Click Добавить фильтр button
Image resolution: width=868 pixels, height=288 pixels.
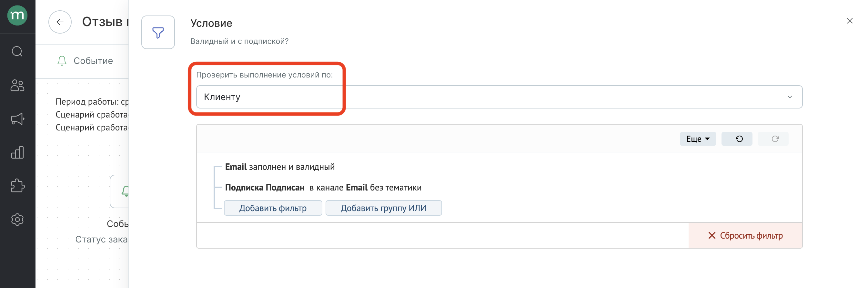[273, 208]
